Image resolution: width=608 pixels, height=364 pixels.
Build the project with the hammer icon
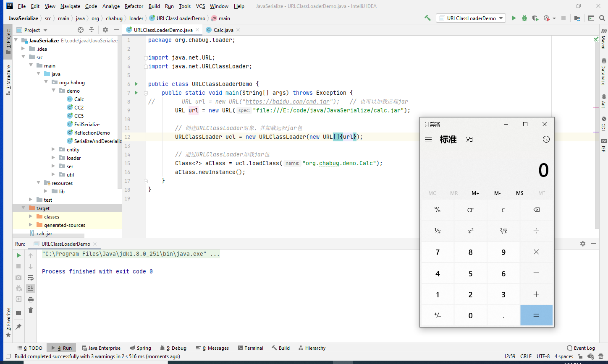click(427, 18)
